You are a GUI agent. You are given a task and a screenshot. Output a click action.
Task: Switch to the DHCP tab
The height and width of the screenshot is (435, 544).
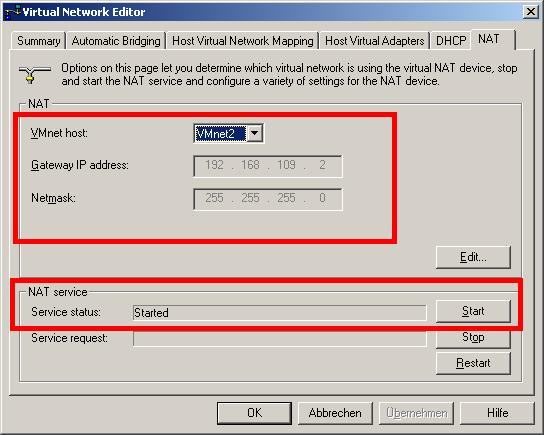[451, 41]
